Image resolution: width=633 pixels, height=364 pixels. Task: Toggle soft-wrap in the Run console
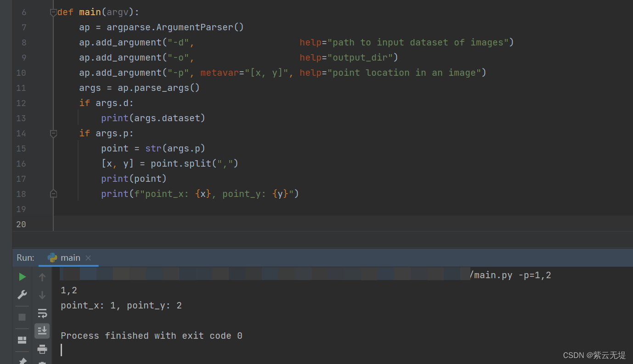tap(42, 313)
